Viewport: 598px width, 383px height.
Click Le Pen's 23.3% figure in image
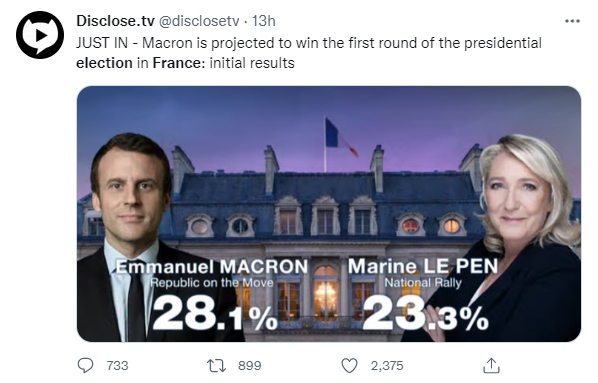(425, 313)
